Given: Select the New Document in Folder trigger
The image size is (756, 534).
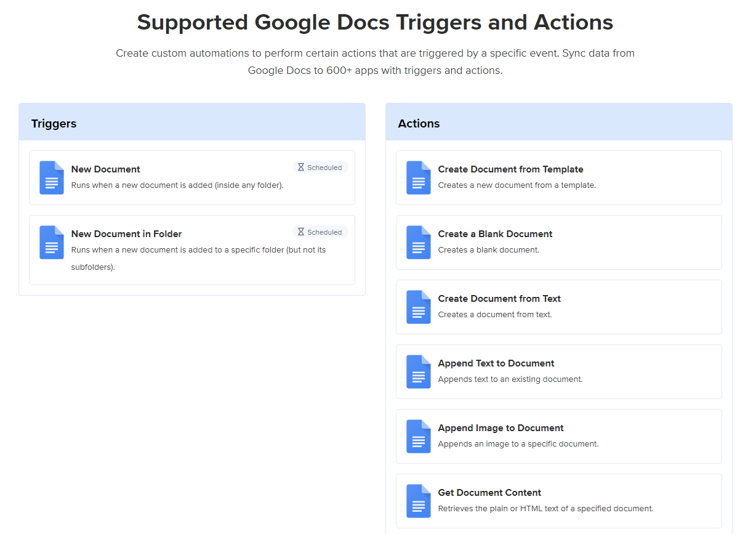Looking at the screenshot, I should pos(191,249).
